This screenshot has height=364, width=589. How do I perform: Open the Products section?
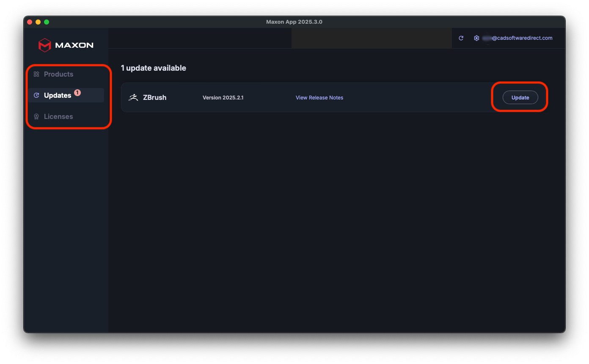point(58,74)
